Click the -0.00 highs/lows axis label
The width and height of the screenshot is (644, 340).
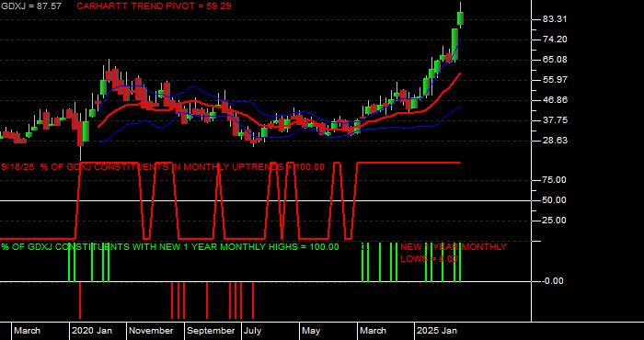click(x=553, y=281)
